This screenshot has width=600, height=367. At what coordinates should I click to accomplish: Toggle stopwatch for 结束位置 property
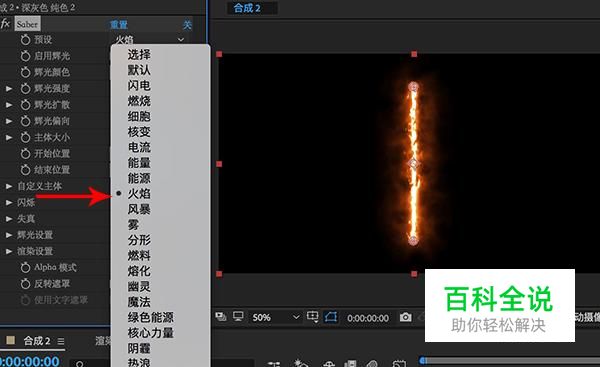point(25,170)
